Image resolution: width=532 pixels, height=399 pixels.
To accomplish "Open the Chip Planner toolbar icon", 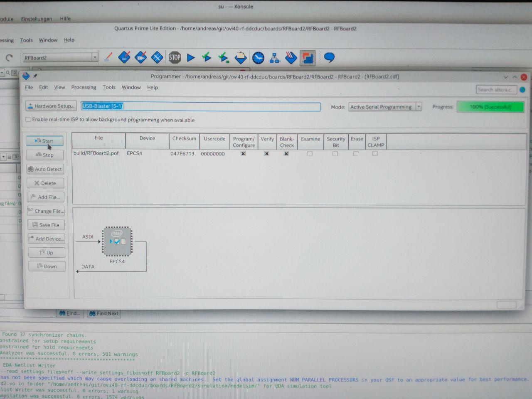I will coord(157,57).
